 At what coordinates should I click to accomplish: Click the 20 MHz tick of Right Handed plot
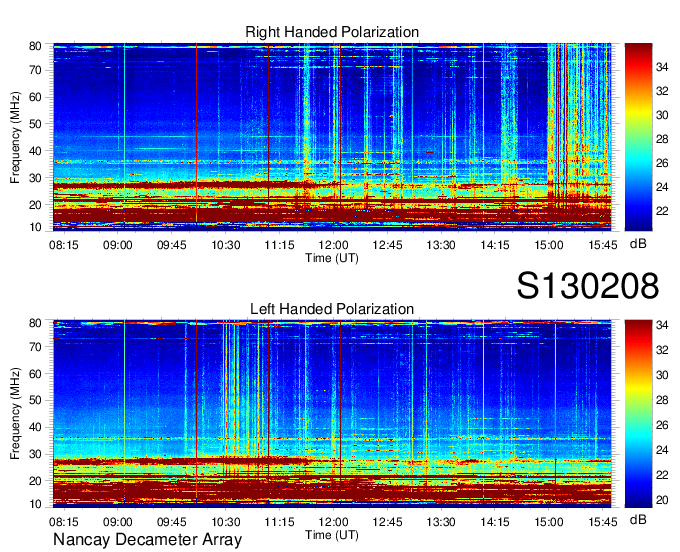35,205
